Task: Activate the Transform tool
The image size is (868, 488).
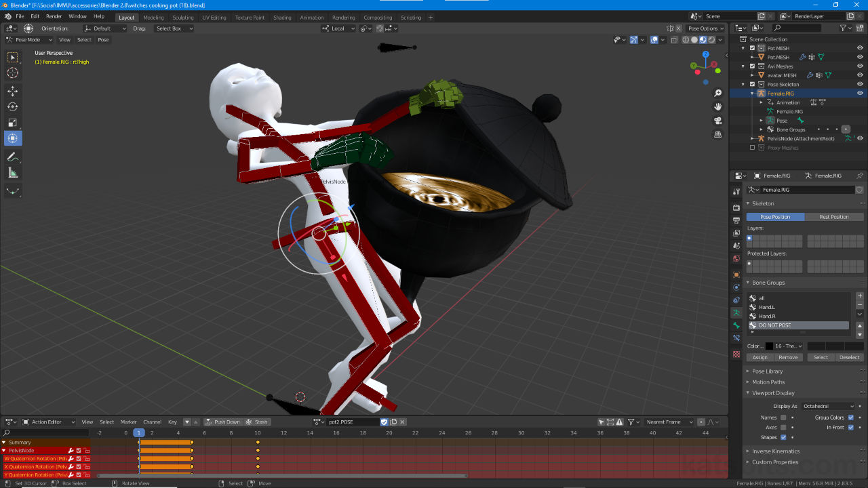Action: click(13, 138)
